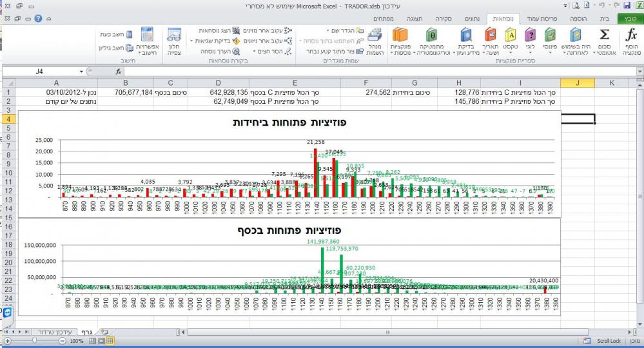This screenshot has height=348, width=644.
Task: Open the Watch Window
Action: [174, 39]
